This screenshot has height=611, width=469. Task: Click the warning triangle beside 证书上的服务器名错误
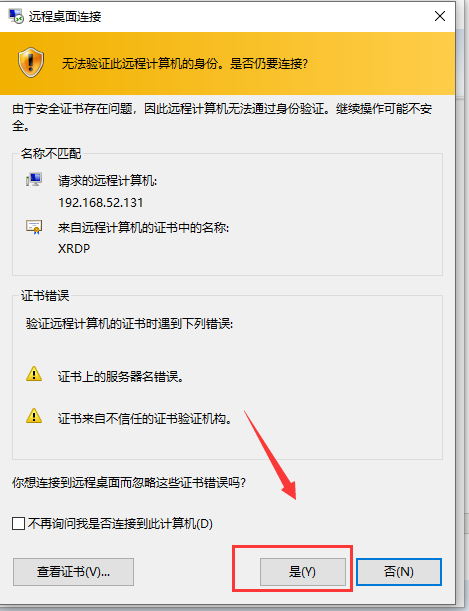34,374
